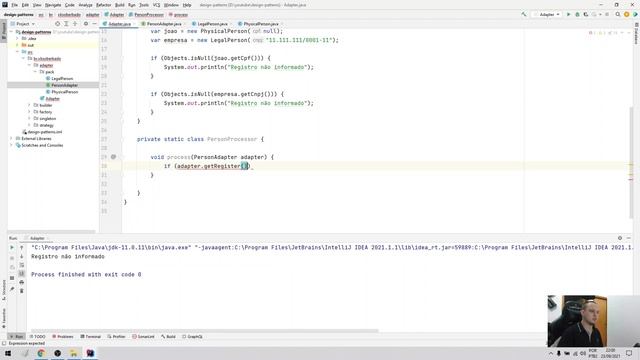Expand the out folder
Viewport: 640px width, 360px height.
click(17, 45)
